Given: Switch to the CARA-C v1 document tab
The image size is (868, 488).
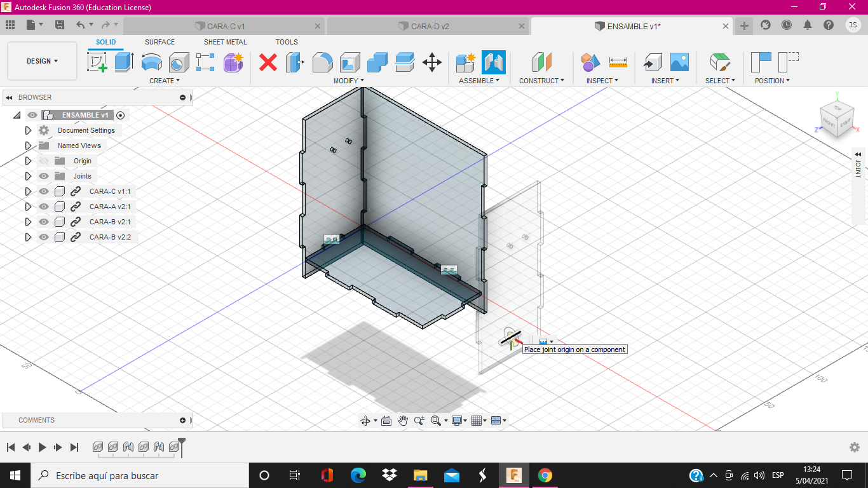Looking at the screenshot, I should (224, 26).
